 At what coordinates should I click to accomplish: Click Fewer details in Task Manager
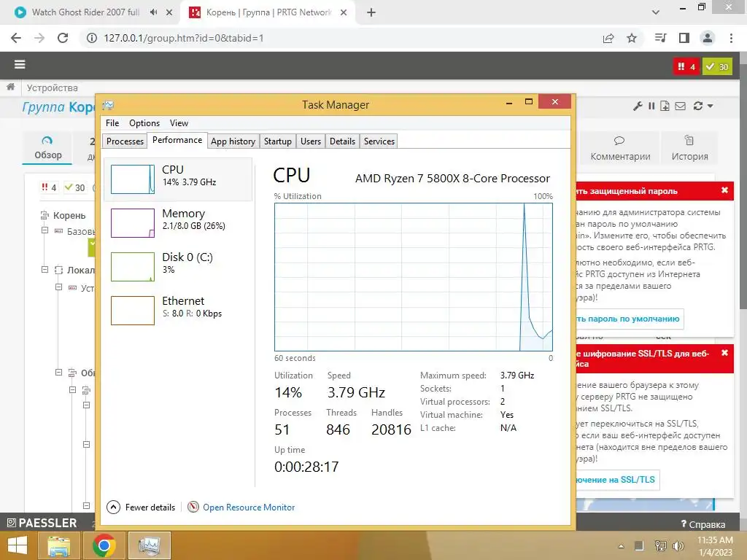150,507
